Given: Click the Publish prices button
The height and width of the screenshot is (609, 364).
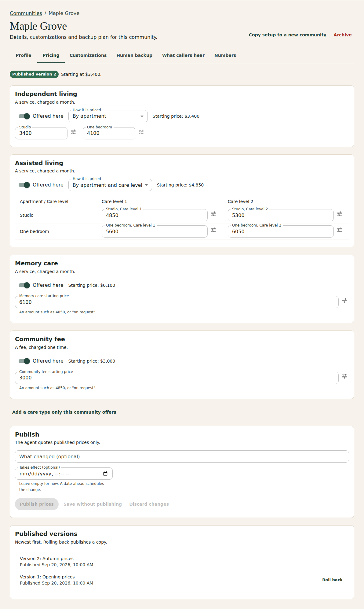Looking at the screenshot, I should (37, 504).
